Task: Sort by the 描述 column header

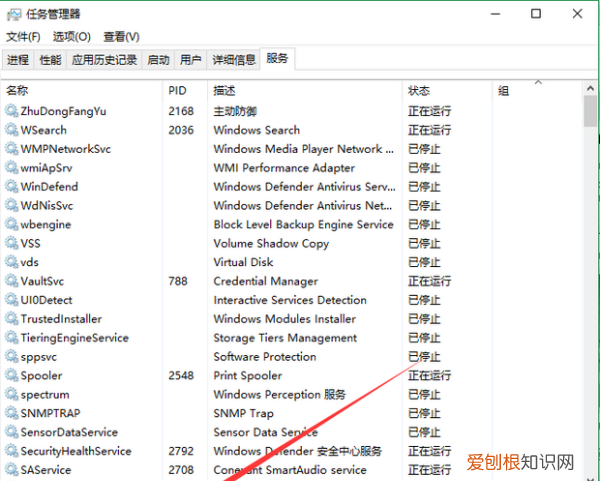Action: click(305, 91)
